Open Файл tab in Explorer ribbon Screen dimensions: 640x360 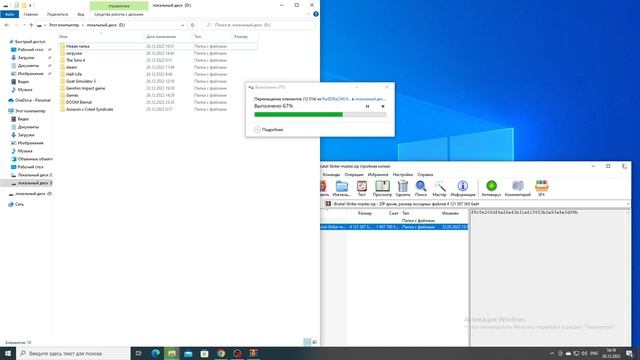[x=9, y=14]
